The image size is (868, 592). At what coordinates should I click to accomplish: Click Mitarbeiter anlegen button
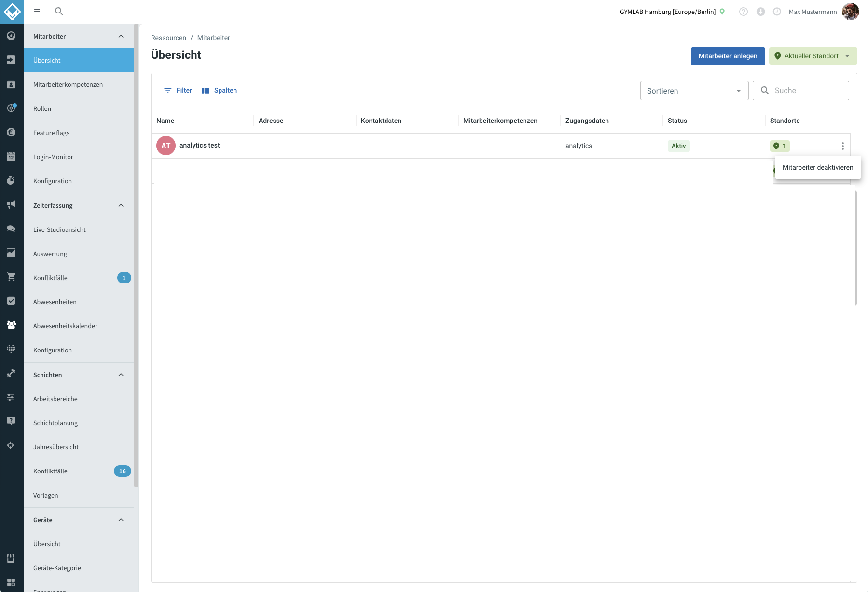pyautogui.click(x=728, y=56)
